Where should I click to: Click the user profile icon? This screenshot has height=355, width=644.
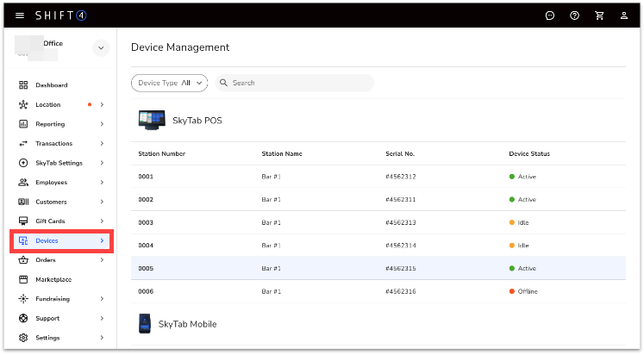click(x=623, y=16)
